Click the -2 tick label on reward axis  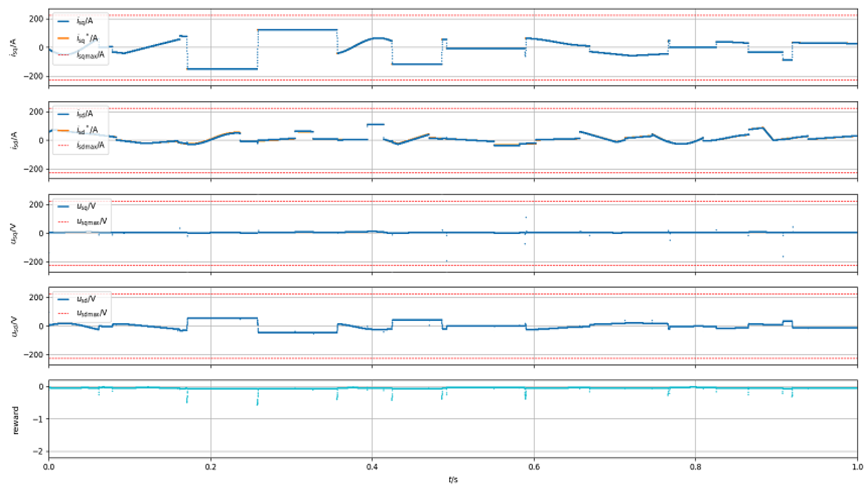[38, 451]
